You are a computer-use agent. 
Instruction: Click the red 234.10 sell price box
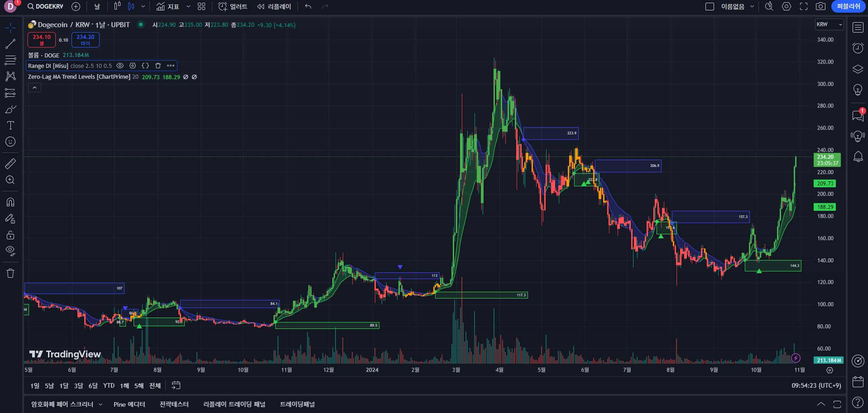[x=42, y=40]
